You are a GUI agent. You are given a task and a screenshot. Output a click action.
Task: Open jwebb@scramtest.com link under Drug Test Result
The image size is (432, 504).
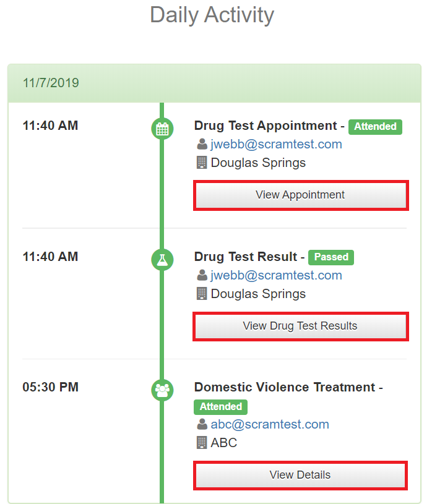pos(276,275)
